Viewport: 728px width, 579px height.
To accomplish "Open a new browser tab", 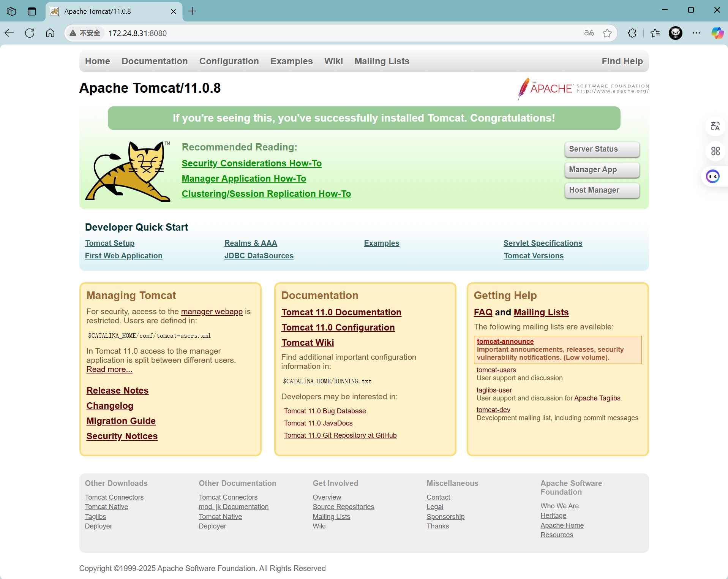I will pos(193,11).
